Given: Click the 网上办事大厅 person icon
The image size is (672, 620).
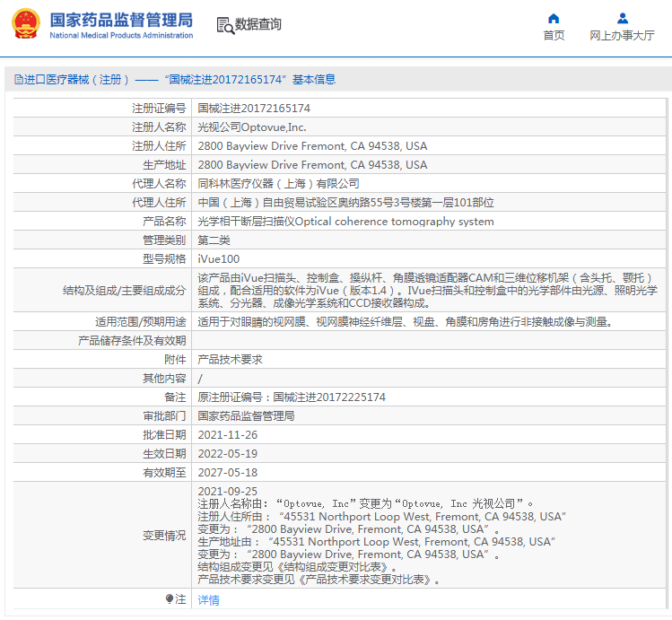Looking at the screenshot, I should (622, 18).
